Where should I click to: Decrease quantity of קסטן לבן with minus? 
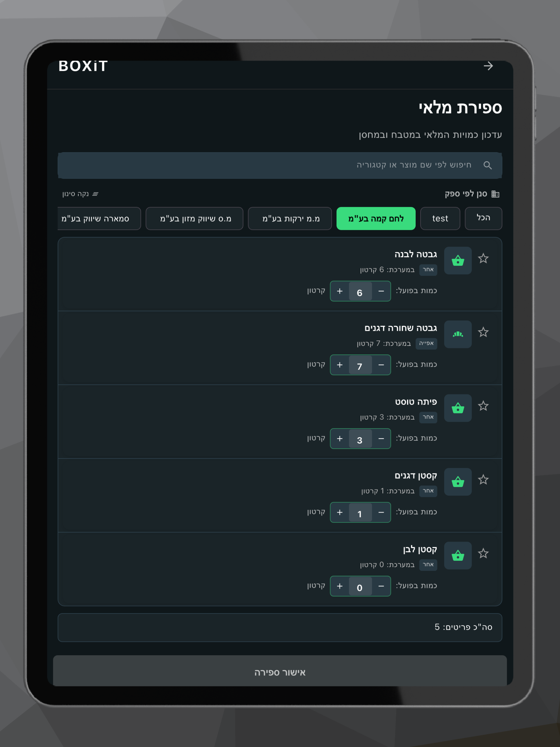[381, 586]
